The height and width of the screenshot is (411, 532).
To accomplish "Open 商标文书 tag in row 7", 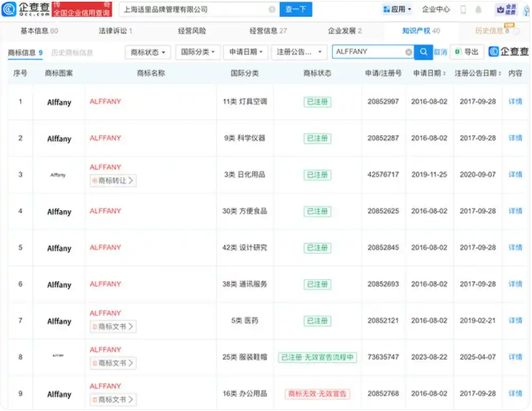I will click(113, 326).
